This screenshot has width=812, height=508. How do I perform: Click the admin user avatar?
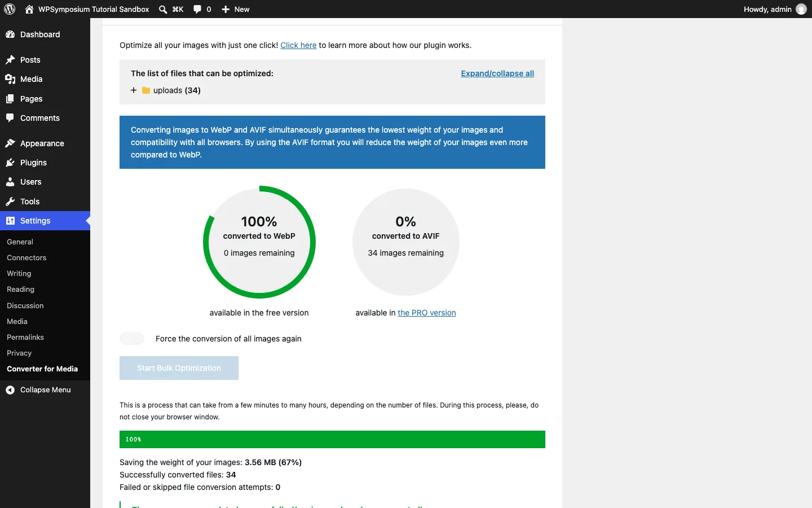[801, 9]
